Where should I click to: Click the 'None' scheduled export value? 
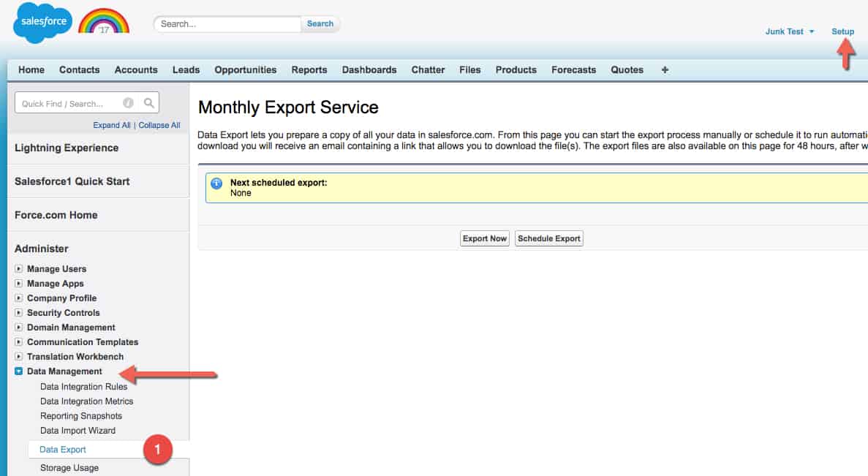click(x=241, y=193)
